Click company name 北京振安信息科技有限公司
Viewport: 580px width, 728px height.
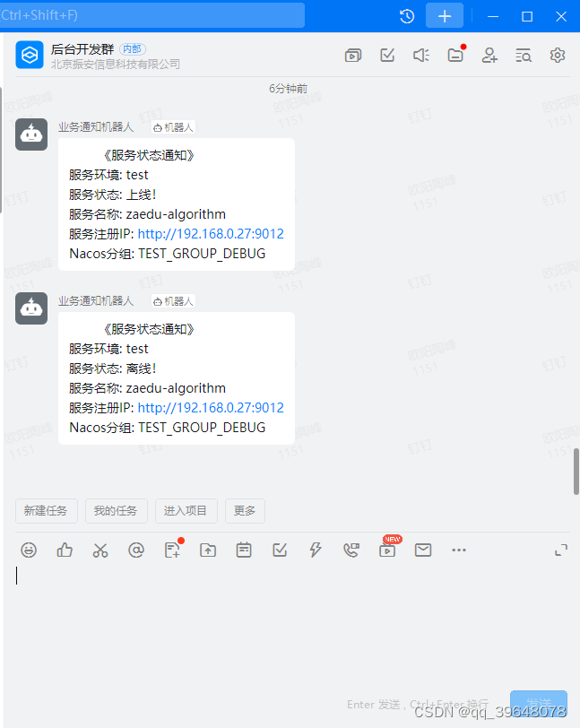pos(115,64)
